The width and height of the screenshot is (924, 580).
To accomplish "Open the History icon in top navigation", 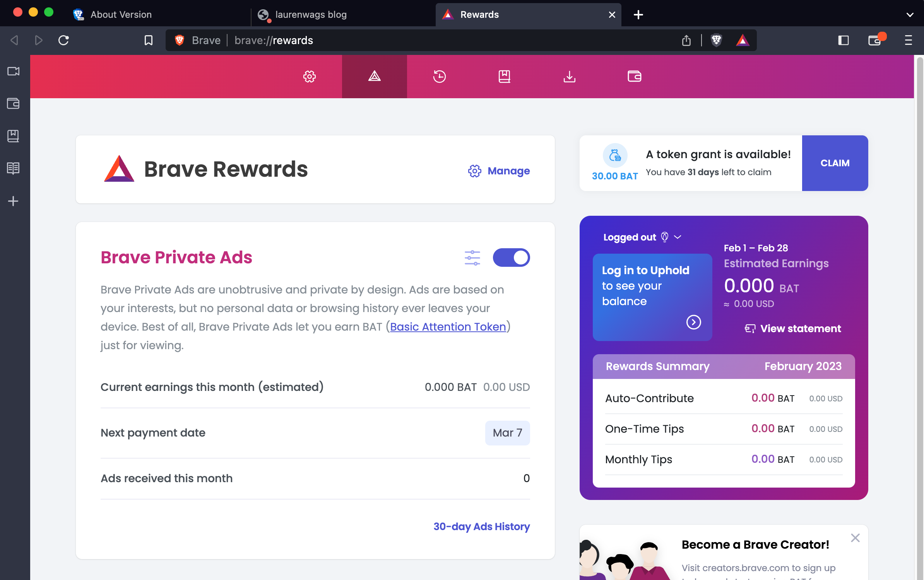I will (x=439, y=76).
